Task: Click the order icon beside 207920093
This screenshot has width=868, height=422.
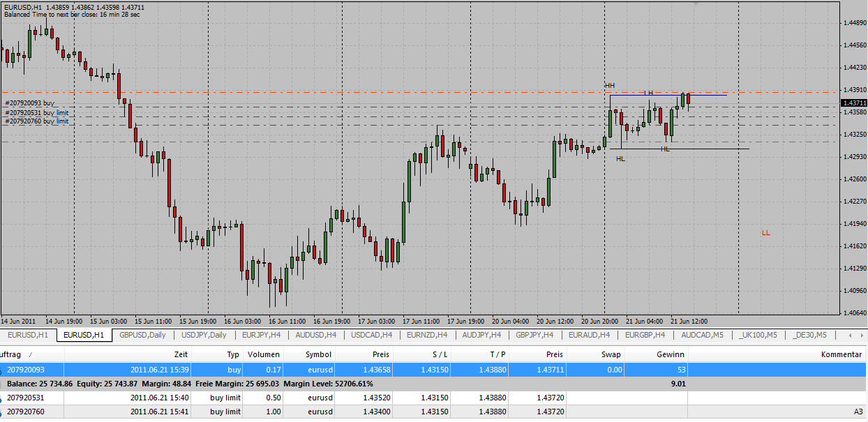Action: tap(1, 370)
